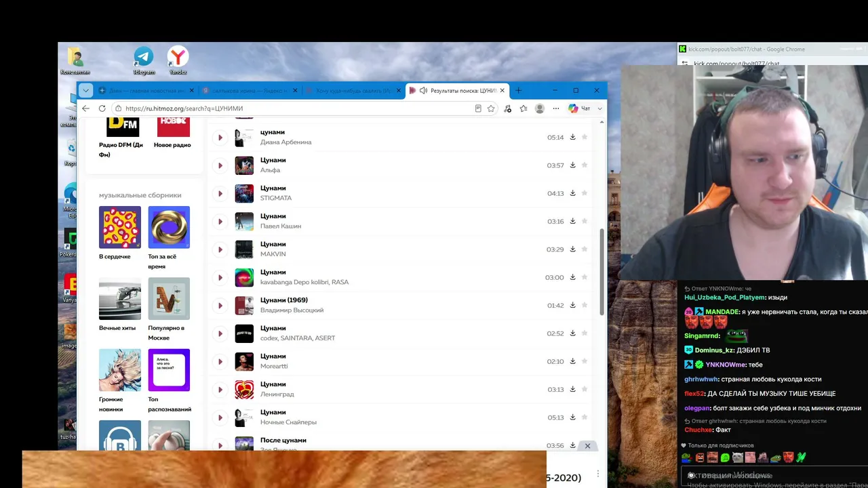Open the Топ распознаваний collection
Image resolution: width=868 pixels, height=488 pixels.
[169, 370]
